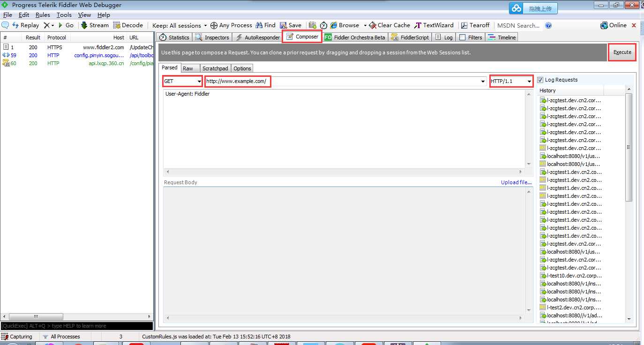The height and width of the screenshot is (345, 644).
Task: Toggle Log Requests checkbox
Action: [x=540, y=80]
